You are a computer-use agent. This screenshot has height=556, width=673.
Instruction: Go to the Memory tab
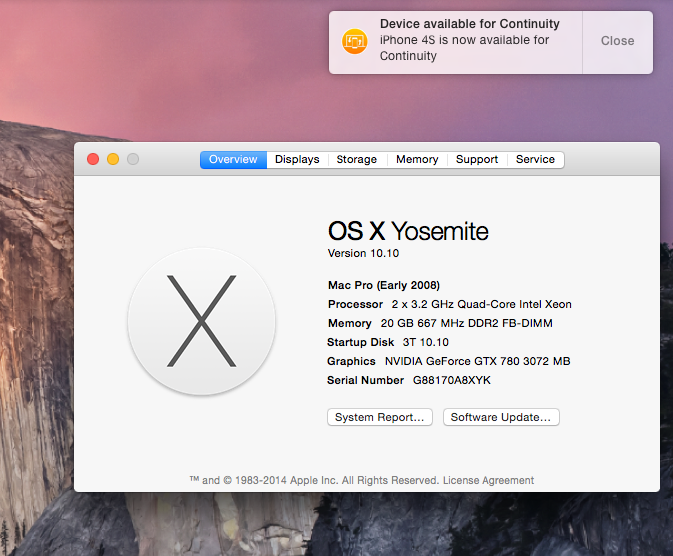417,160
